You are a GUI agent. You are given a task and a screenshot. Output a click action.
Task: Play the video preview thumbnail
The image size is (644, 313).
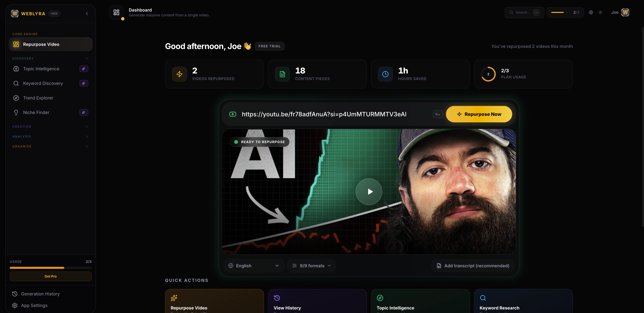tap(369, 191)
